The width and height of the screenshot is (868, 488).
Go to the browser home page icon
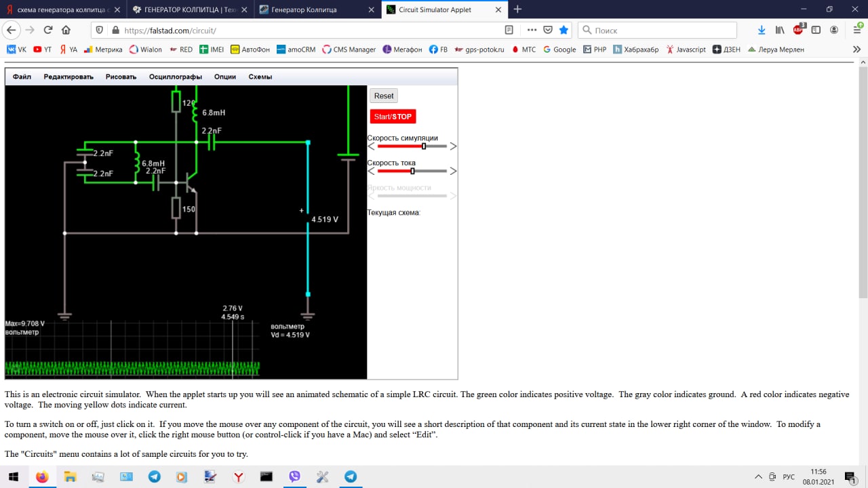tap(66, 30)
